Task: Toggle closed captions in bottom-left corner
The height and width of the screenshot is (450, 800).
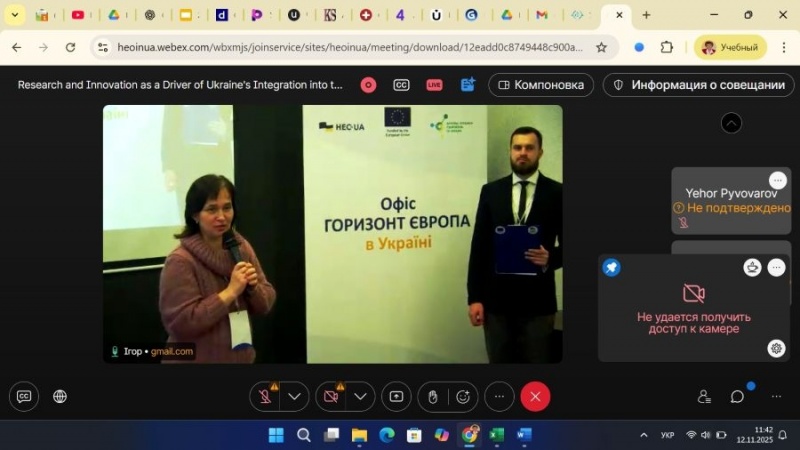Action: point(24,396)
